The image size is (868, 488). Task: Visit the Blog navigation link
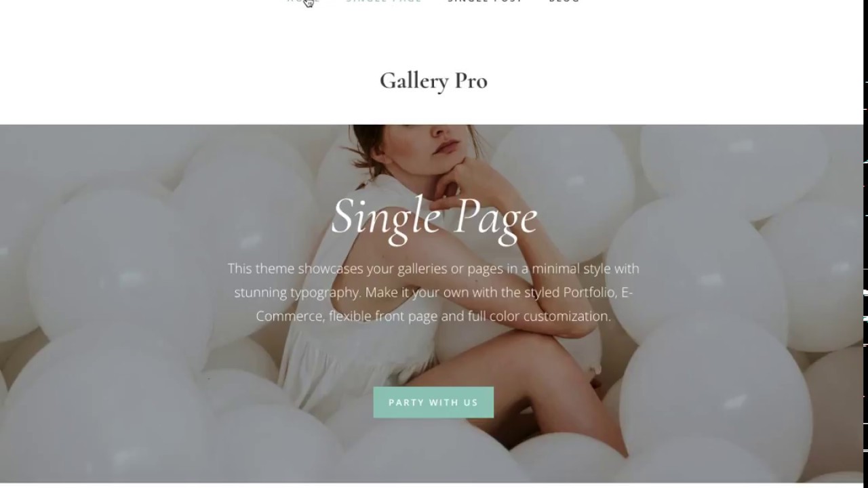[564, 1]
